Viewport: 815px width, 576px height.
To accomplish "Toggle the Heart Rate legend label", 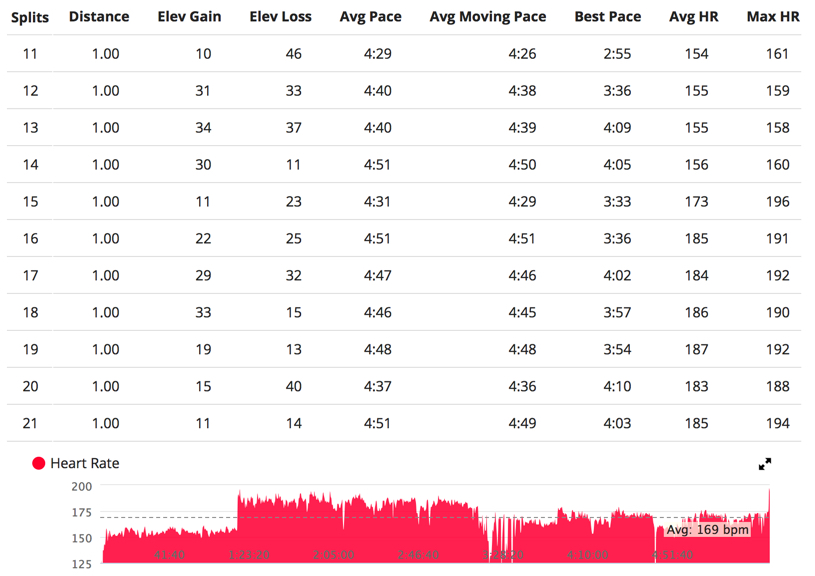I will coord(85,464).
